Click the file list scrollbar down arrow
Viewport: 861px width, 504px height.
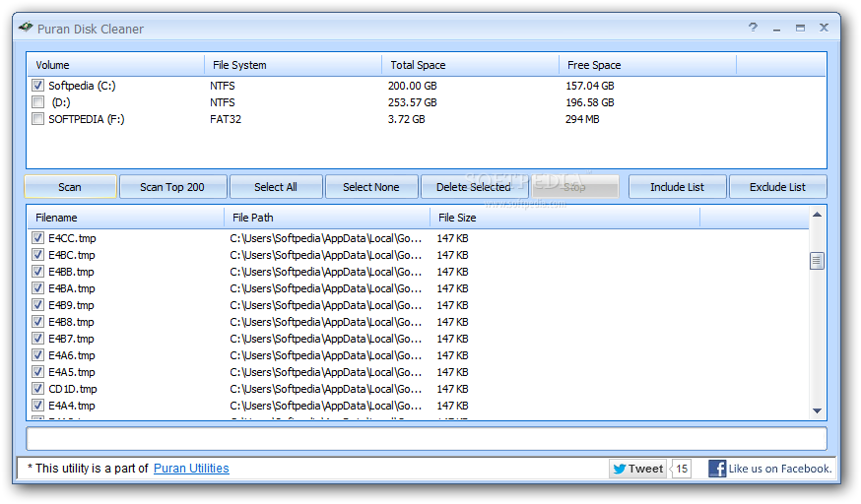coord(817,410)
